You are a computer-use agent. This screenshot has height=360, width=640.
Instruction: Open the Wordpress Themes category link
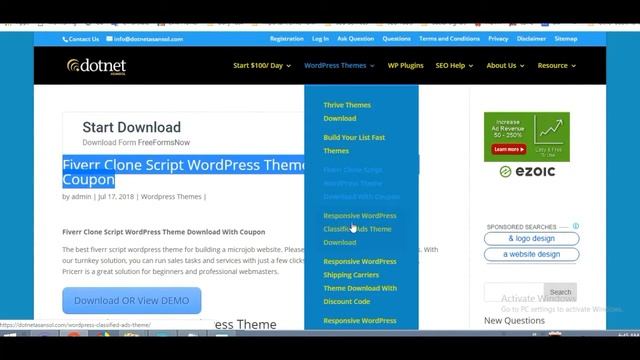(171, 197)
